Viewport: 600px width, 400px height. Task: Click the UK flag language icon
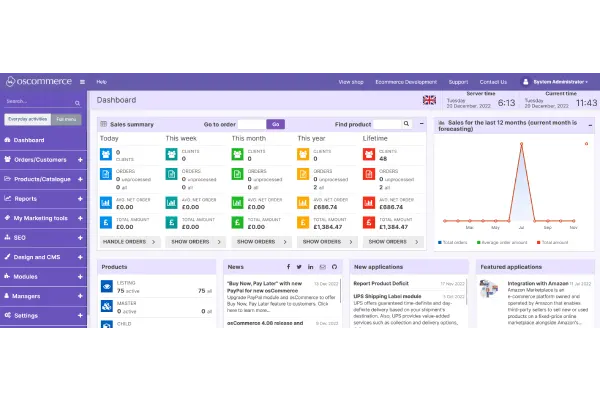coord(429,101)
